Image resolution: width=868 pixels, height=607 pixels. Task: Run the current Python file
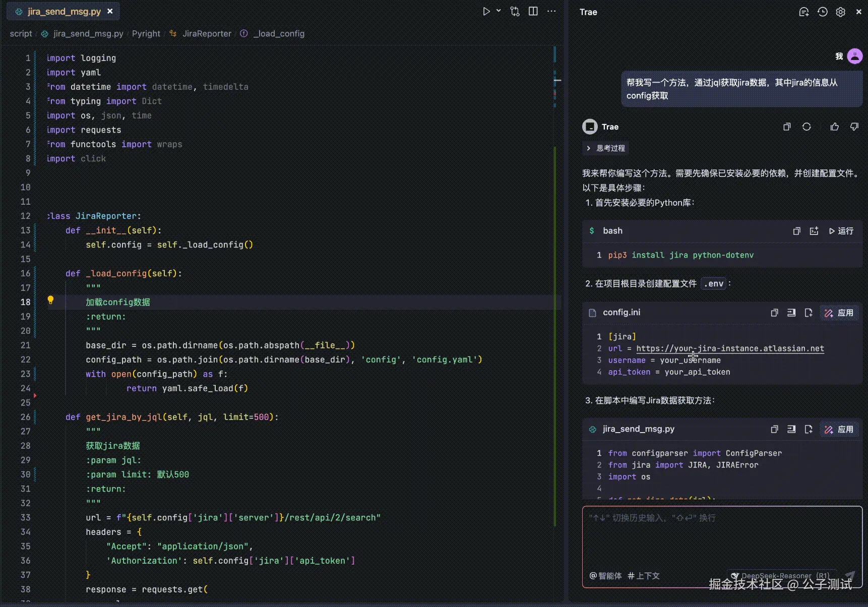(x=486, y=11)
